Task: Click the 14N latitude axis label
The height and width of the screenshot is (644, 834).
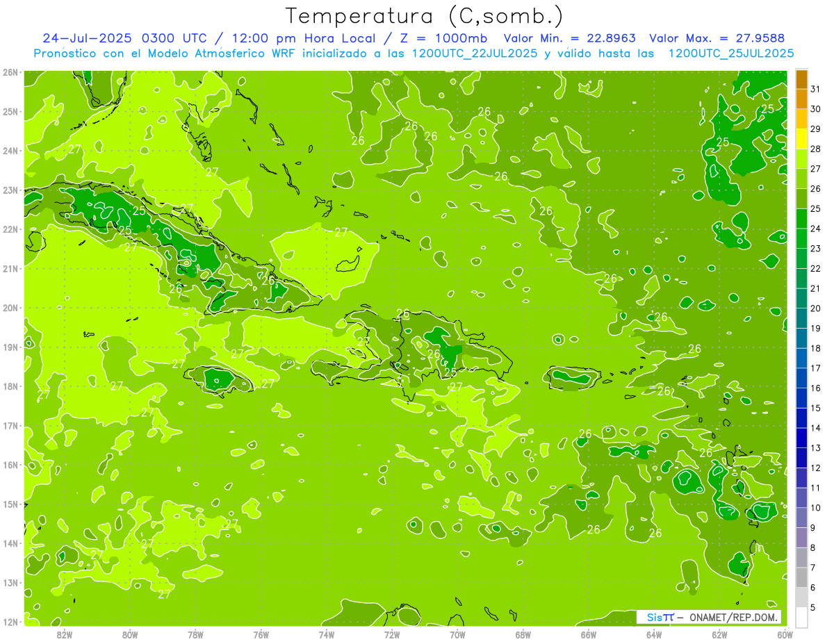Action: tap(10, 543)
